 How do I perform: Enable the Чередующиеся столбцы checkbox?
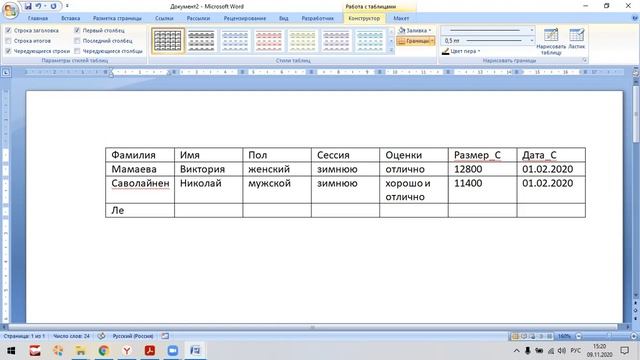[x=77, y=51]
